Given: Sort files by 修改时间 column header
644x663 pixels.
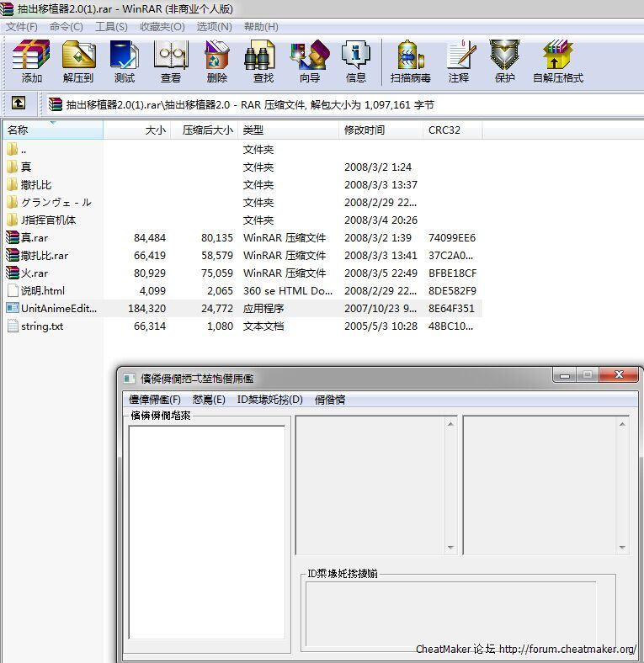Looking at the screenshot, I should pyautogui.click(x=365, y=130).
